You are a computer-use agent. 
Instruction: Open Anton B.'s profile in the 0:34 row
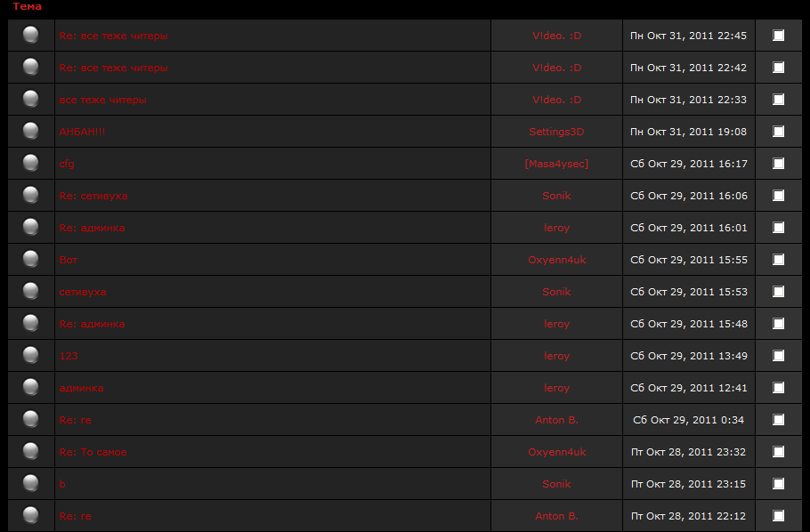[556, 420]
